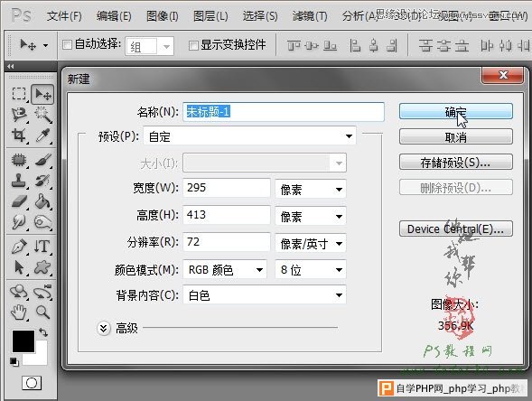Select the Move tool in toolbox
Image resolution: width=532 pixels, height=401 pixels.
[42, 94]
